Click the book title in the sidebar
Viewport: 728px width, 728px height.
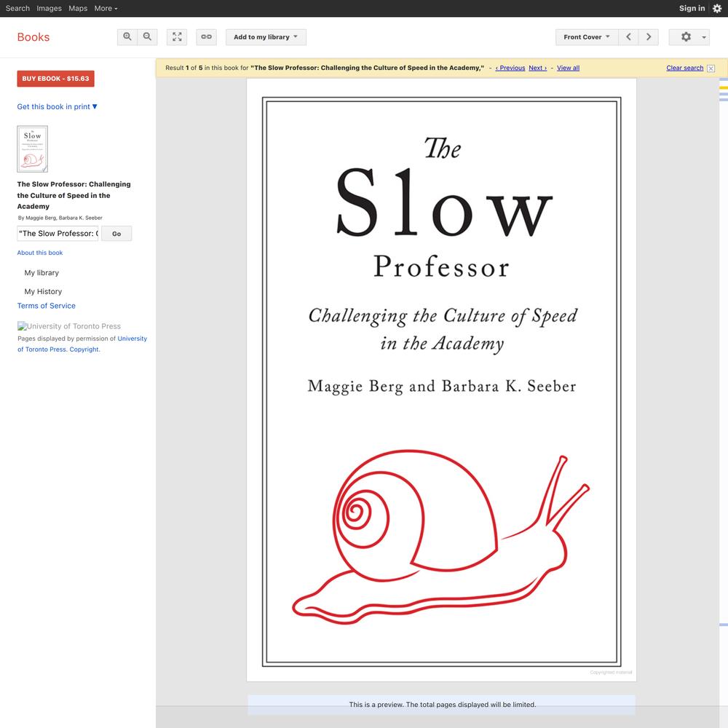coord(74,195)
